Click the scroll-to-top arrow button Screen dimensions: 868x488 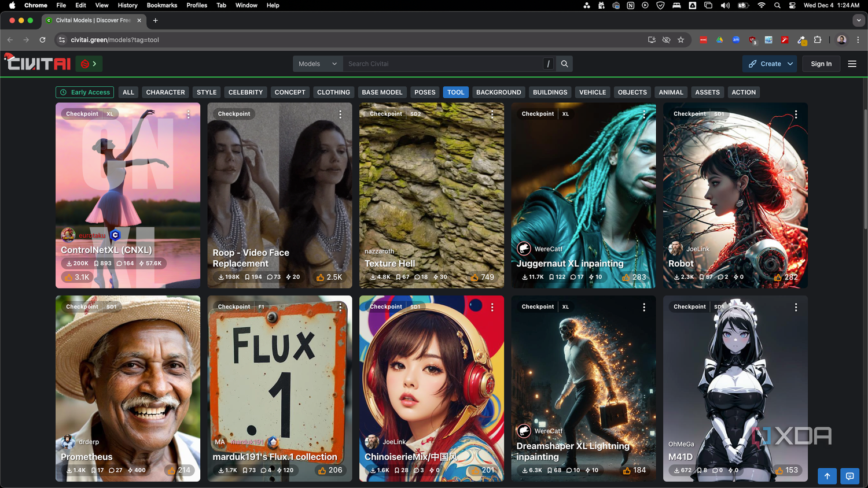point(827,476)
